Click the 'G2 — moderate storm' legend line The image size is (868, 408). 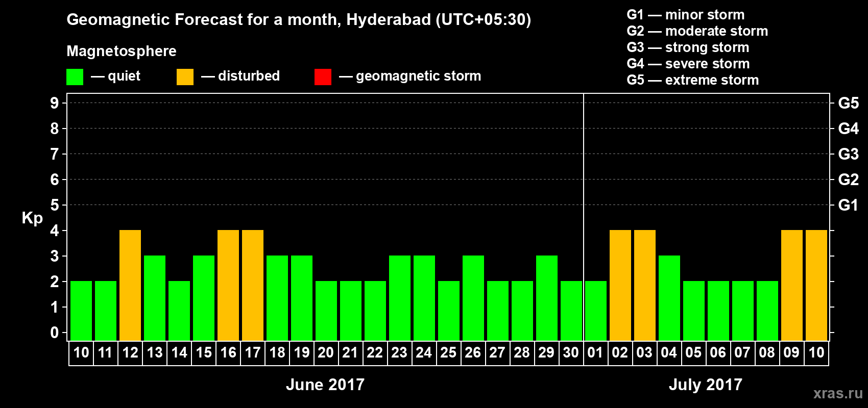click(x=697, y=31)
